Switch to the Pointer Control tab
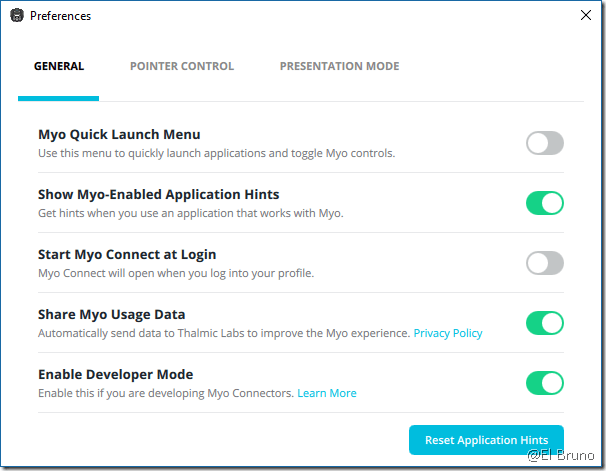Viewport: 606px width, 471px height. [182, 66]
